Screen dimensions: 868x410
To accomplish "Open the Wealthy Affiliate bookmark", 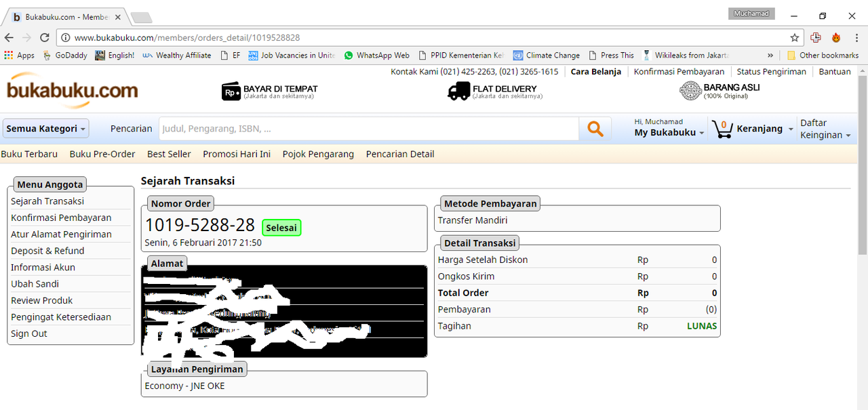I will [177, 56].
